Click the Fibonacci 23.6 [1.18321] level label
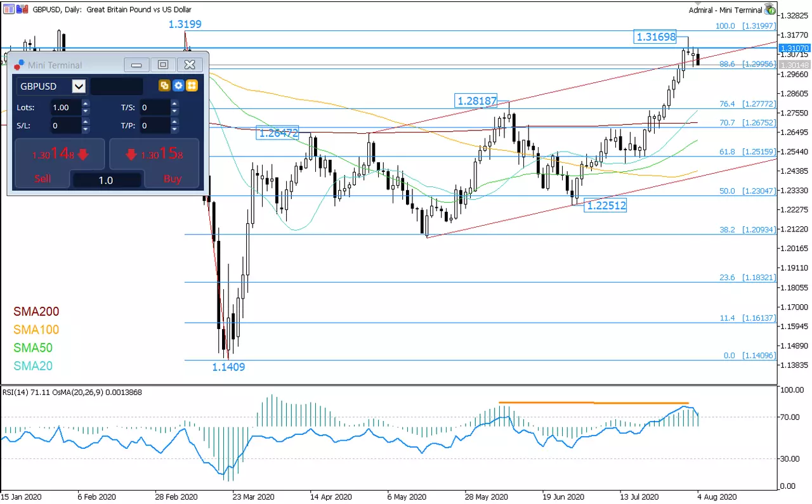 point(747,278)
